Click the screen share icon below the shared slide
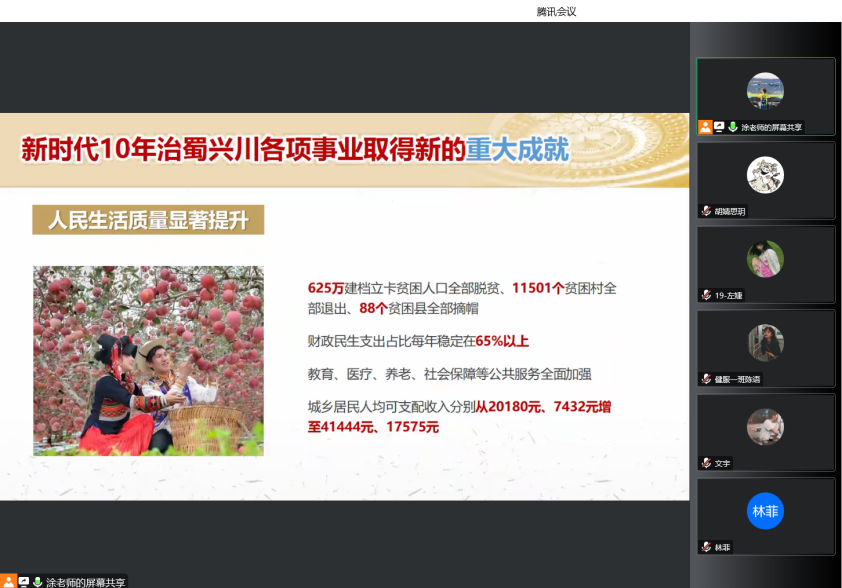842x588 pixels. tap(24, 581)
